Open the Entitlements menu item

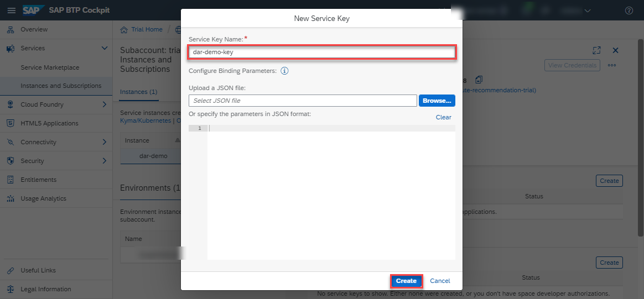(56, 180)
